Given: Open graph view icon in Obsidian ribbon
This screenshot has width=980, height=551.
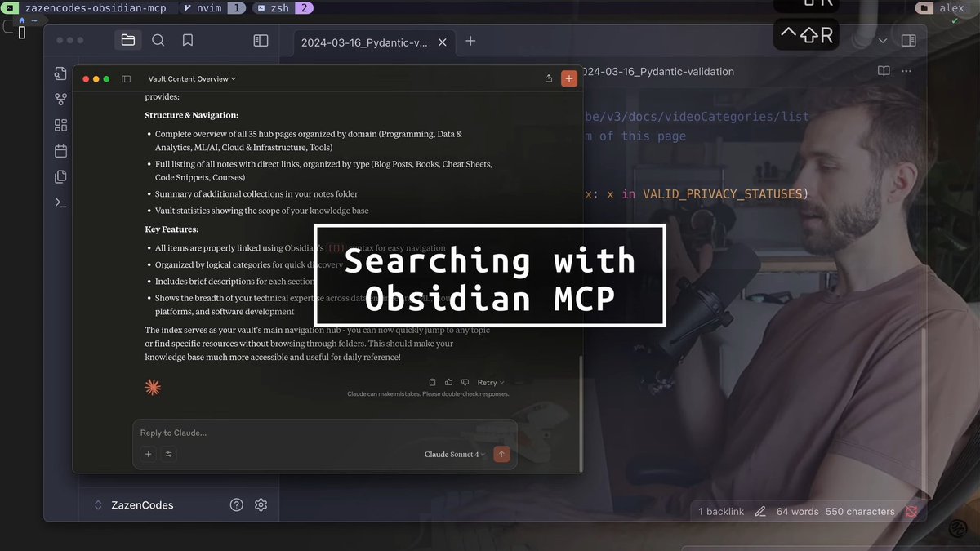Looking at the screenshot, I should pyautogui.click(x=60, y=100).
